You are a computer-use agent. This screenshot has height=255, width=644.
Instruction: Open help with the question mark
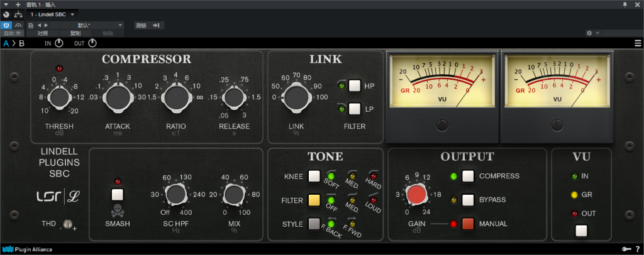click(638, 249)
